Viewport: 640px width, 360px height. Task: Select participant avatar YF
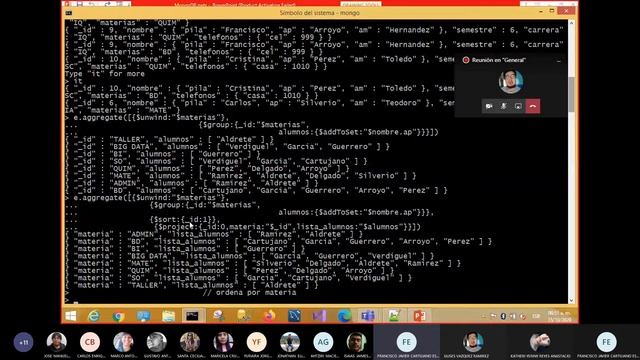(256, 342)
